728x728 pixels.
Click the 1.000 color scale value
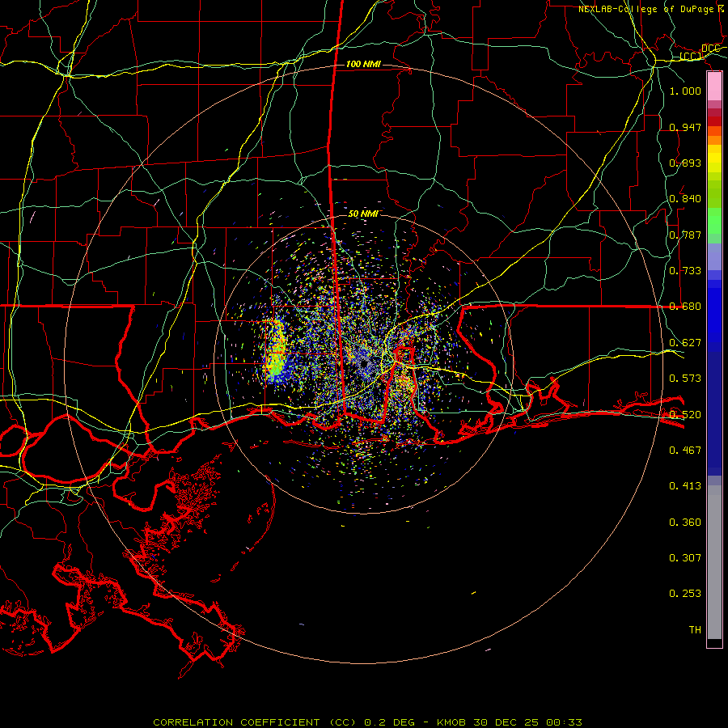[685, 91]
